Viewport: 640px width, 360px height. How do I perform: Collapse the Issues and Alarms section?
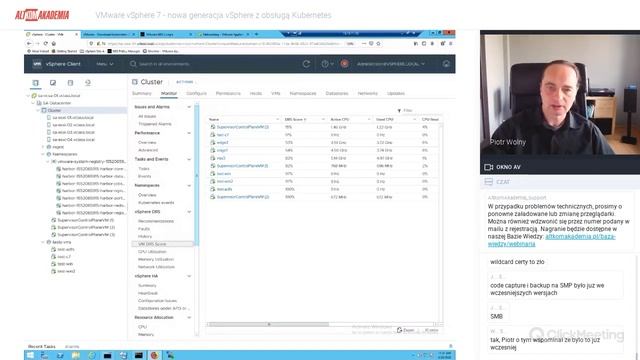(189, 107)
